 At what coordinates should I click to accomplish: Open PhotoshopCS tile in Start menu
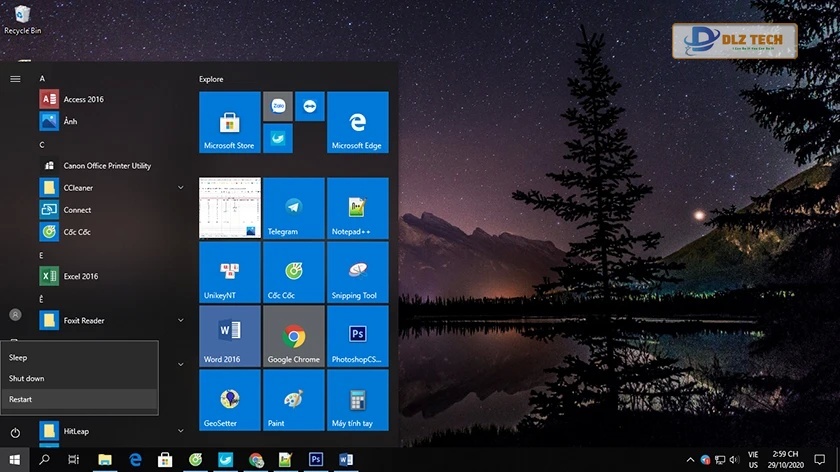click(356, 336)
